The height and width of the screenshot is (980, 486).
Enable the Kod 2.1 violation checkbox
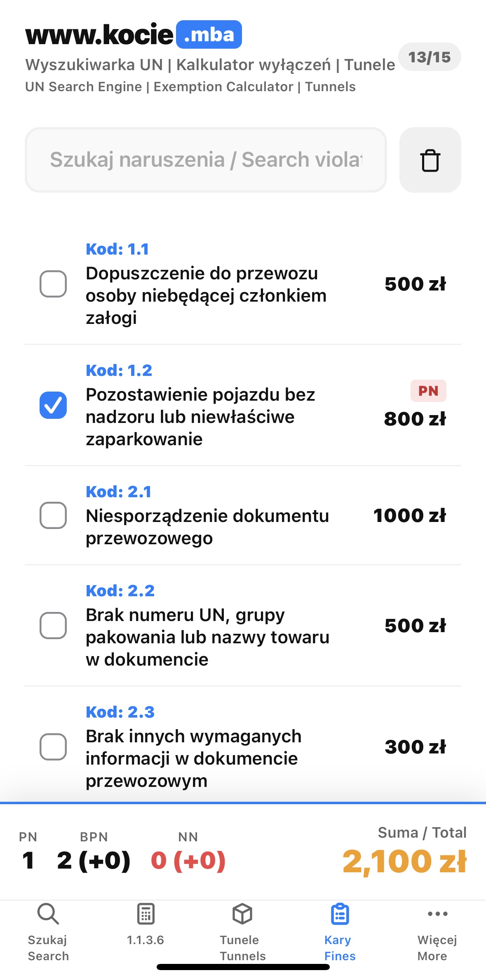(x=53, y=515)
